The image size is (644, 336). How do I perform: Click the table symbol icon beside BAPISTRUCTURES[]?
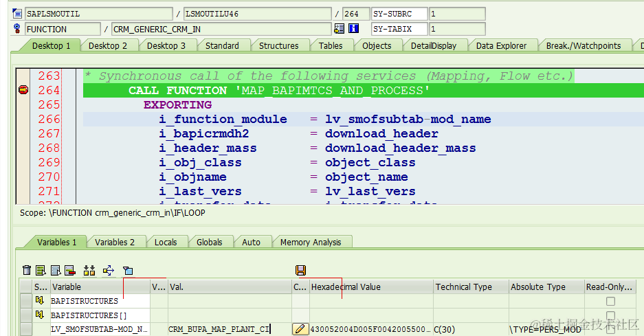click(x=39, y=315)
